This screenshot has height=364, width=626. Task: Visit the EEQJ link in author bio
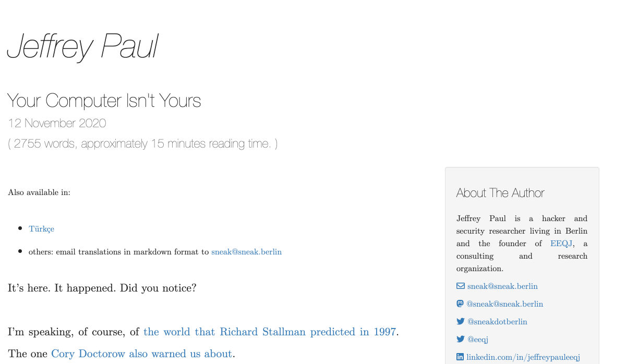click(561, 244)
